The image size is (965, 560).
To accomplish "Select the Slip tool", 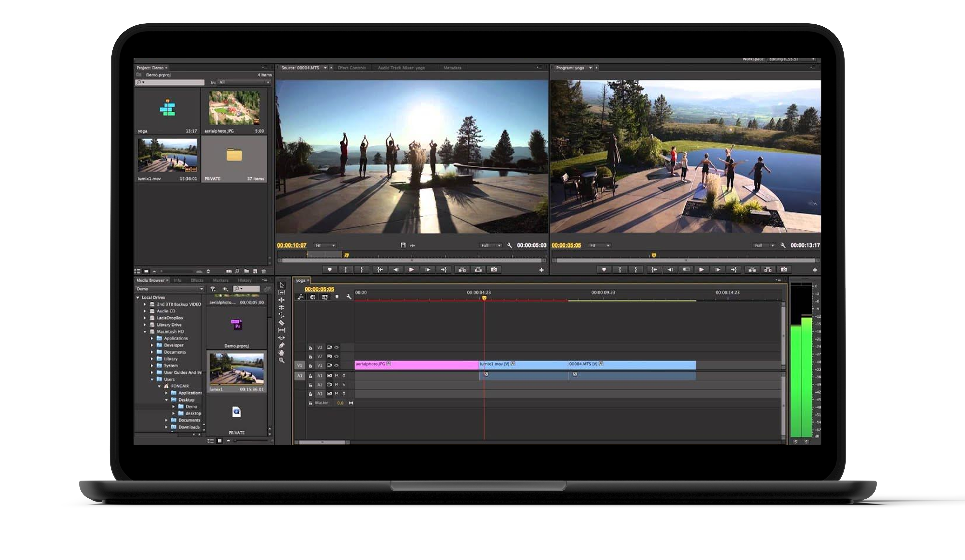I will [x=281, y=330].
